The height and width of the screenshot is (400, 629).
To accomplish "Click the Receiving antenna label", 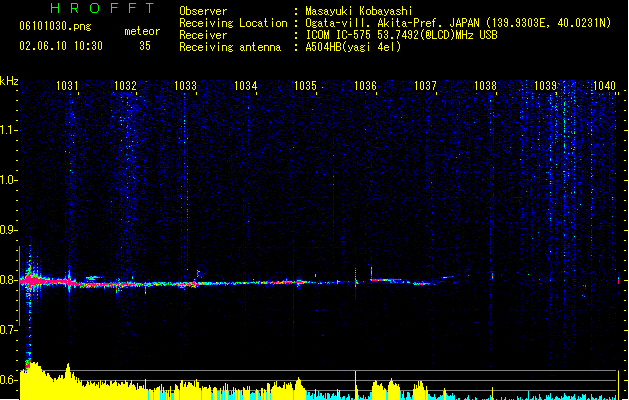I will click(230, 47).
